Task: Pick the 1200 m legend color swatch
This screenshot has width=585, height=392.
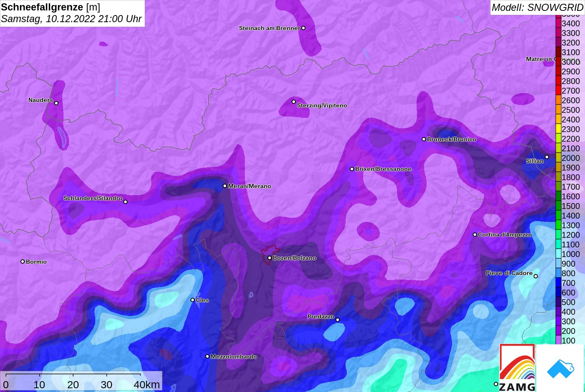Action: pos(558,235)
